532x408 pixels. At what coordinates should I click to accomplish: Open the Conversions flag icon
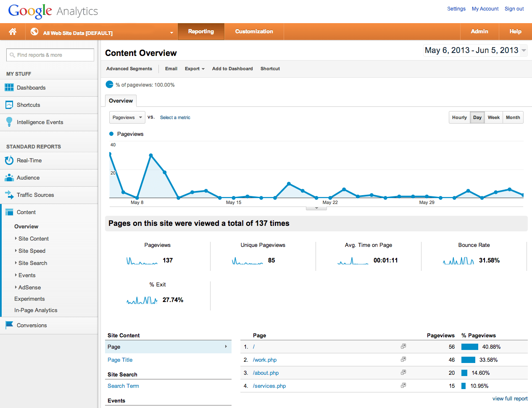(9, 325)
